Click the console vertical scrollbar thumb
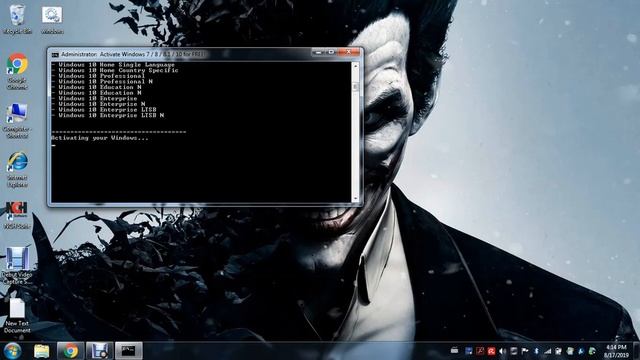 (355, 87)
